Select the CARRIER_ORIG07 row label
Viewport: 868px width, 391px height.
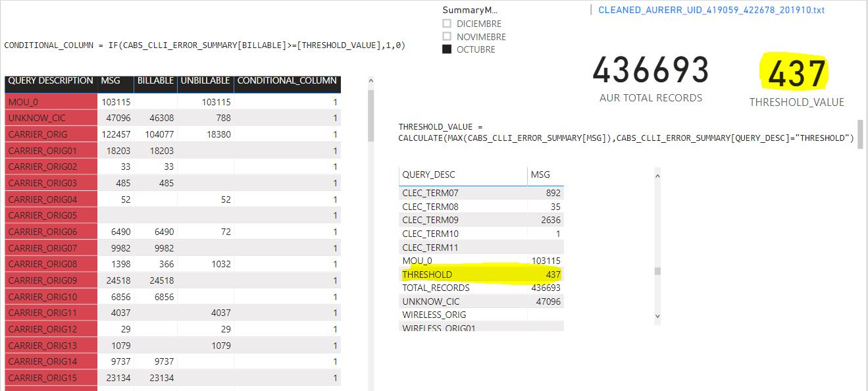coord(43,248)
